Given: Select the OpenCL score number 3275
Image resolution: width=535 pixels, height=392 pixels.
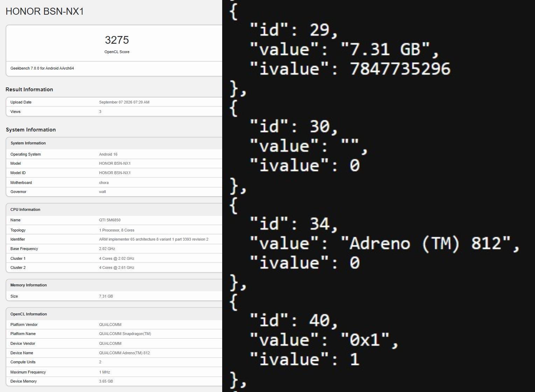Looking at the screenshot, I should pos(117,40).
